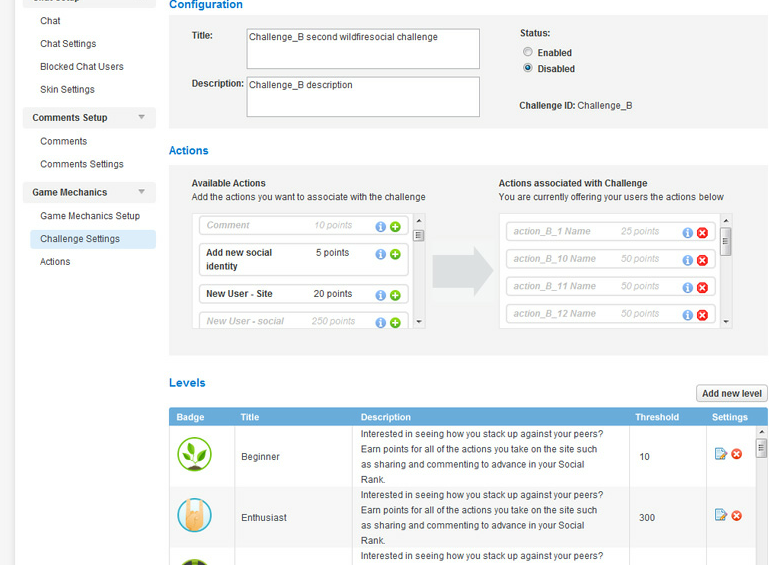The image size is (769, 566).
Task: Click 'Challenge ID: Challenge_B' text
Action: coord(575,105)
